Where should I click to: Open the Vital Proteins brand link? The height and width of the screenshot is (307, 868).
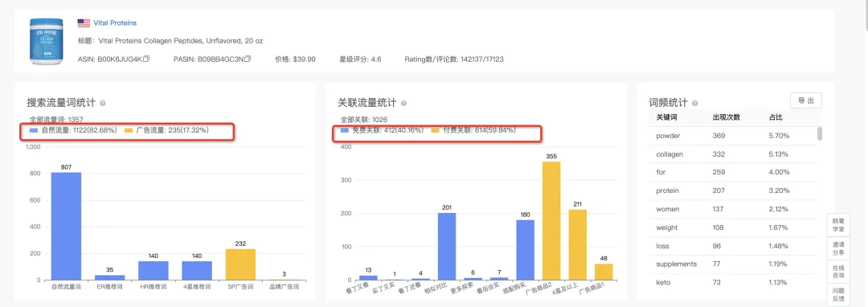click(x=115, y=23)
